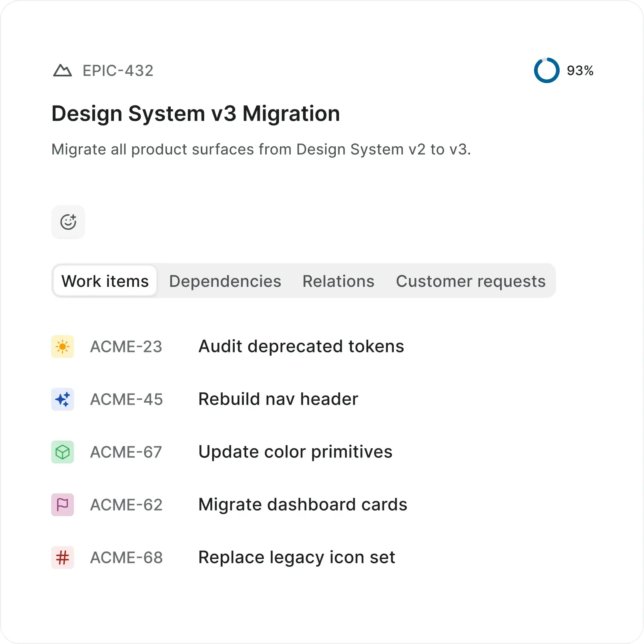Open the ACME-45 Rebuild nav header item
Image resolution: width=644 pixels, height=644 pixels.
278,399
